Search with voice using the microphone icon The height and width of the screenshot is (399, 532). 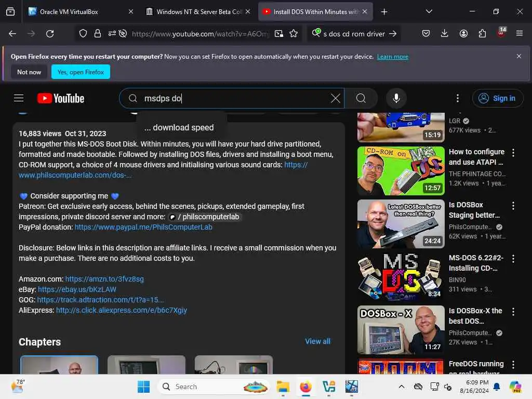pos(396,98)
